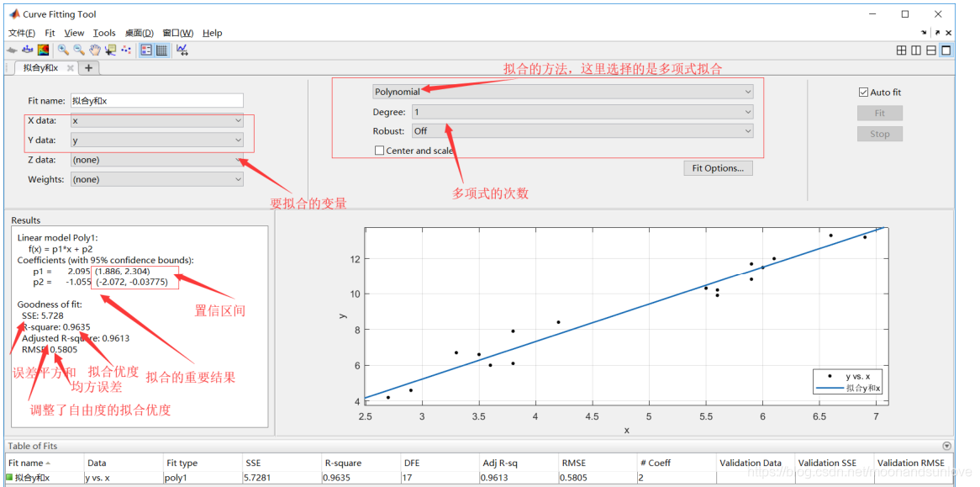Select the Pan hand tool
Image resolution: width=980 pixels, height=487 pixels.
pos(95,50)
